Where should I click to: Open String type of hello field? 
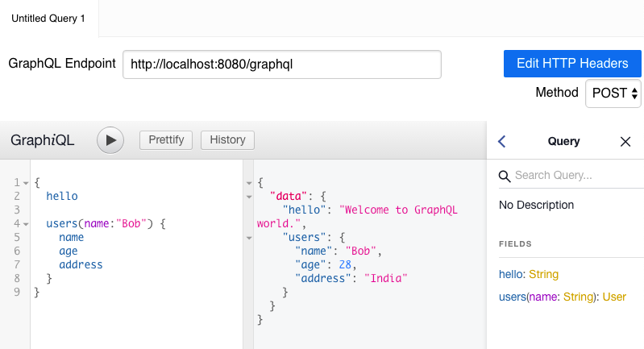[x=543, y=274]
